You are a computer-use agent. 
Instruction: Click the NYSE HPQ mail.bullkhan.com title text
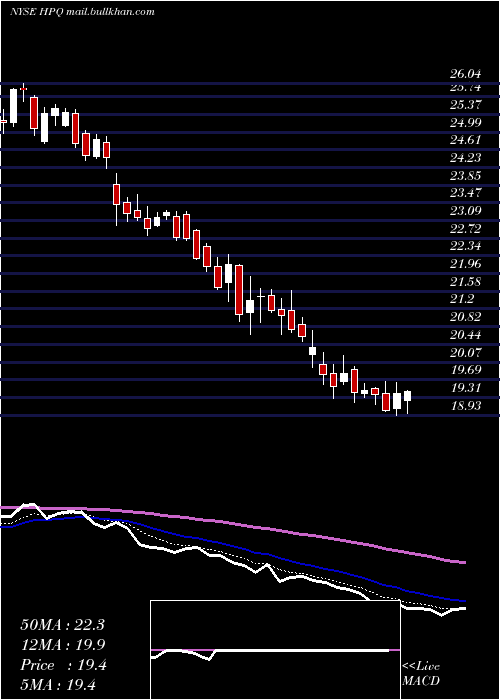[82, 12]
